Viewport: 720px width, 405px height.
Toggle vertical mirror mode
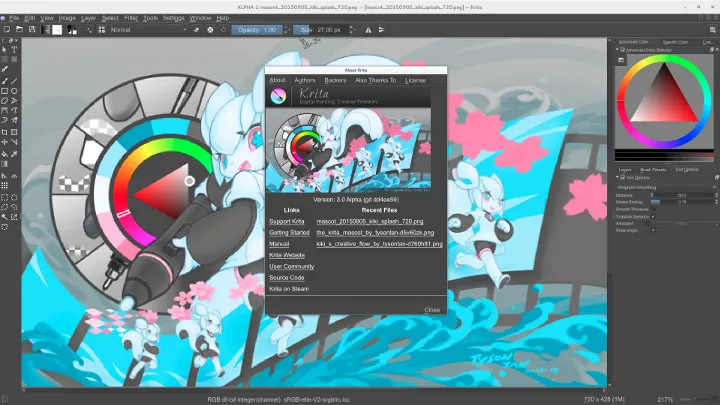pos(382,30)
